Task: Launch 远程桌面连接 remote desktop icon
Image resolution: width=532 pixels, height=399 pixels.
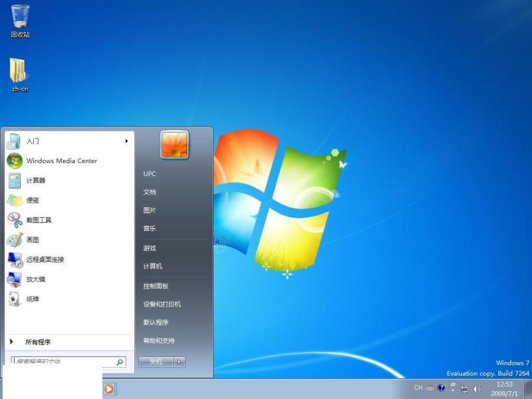Action: [x=15, y=259]
